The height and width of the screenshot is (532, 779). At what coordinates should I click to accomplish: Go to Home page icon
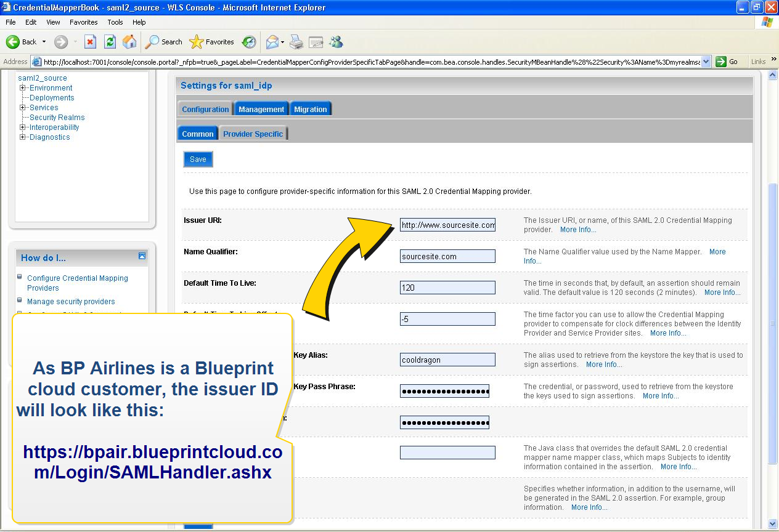129,42
